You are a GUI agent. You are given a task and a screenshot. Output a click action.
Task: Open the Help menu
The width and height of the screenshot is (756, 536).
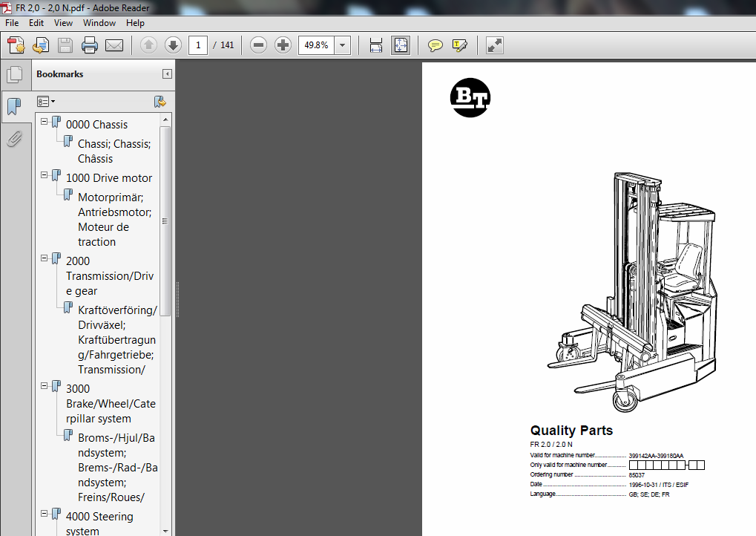tap(135, 23)
